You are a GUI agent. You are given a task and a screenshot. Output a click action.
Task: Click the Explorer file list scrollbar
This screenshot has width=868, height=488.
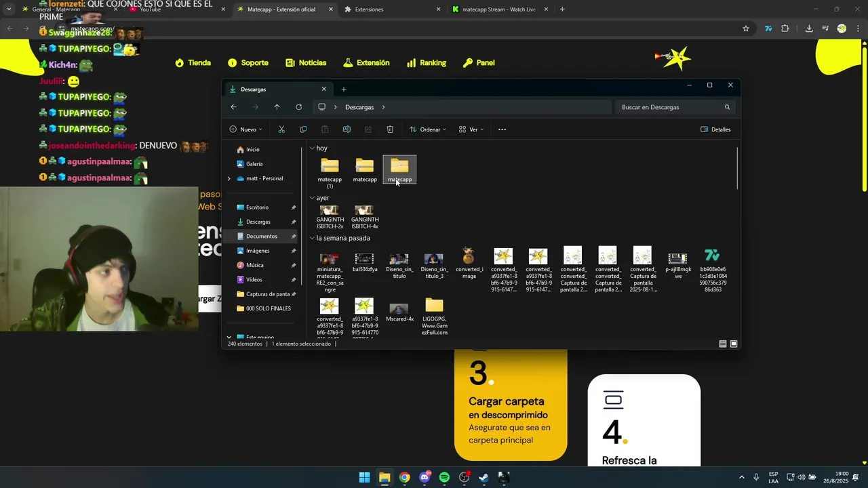coord(737,168)
